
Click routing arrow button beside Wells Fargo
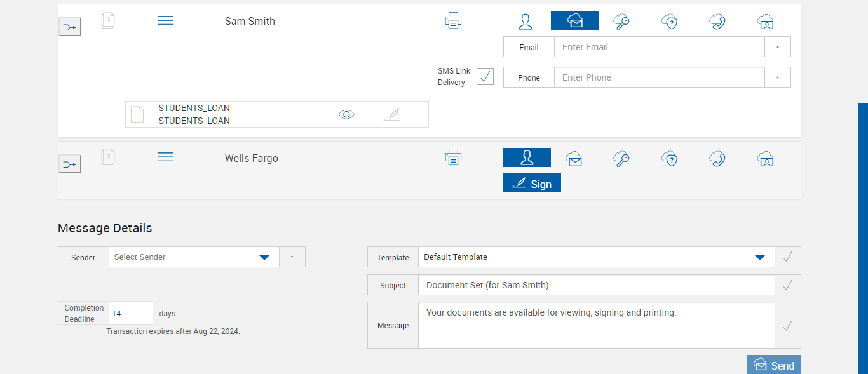[70, 164]
